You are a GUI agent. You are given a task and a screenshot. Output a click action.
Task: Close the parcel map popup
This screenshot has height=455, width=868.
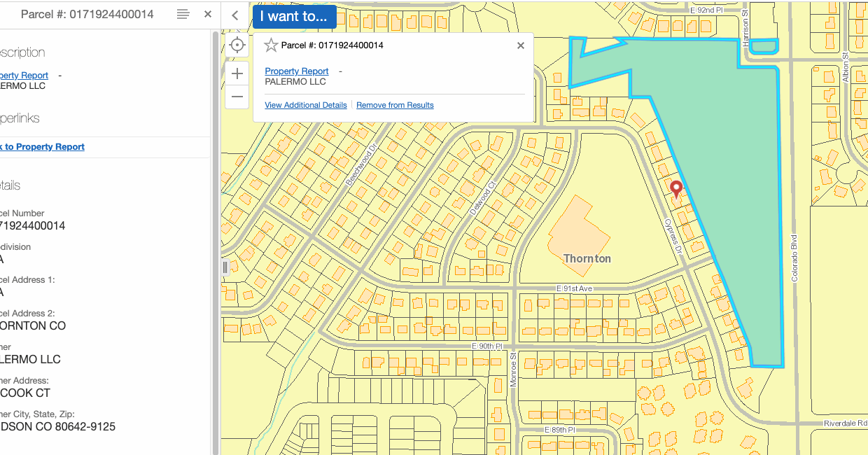pos(520,45)
